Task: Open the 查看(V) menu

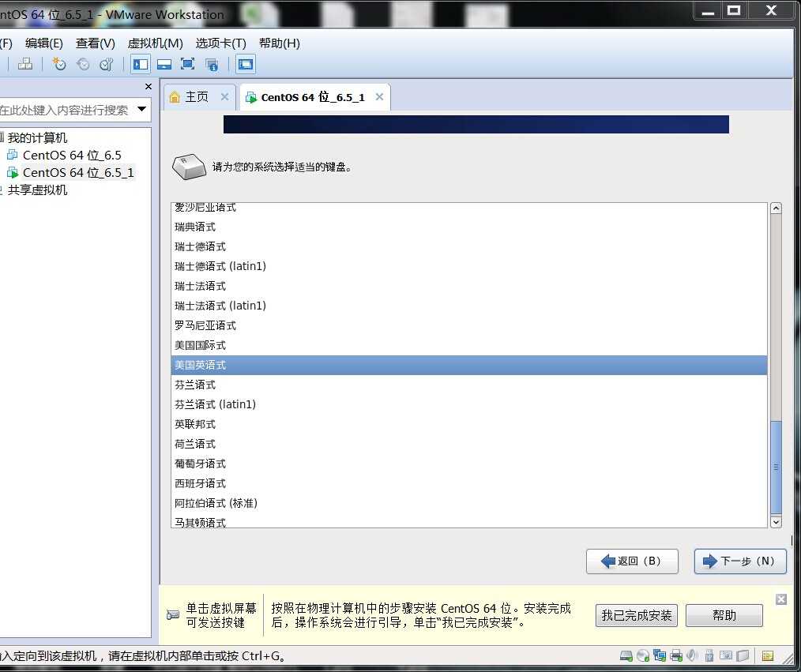Action: coord(96,43)
